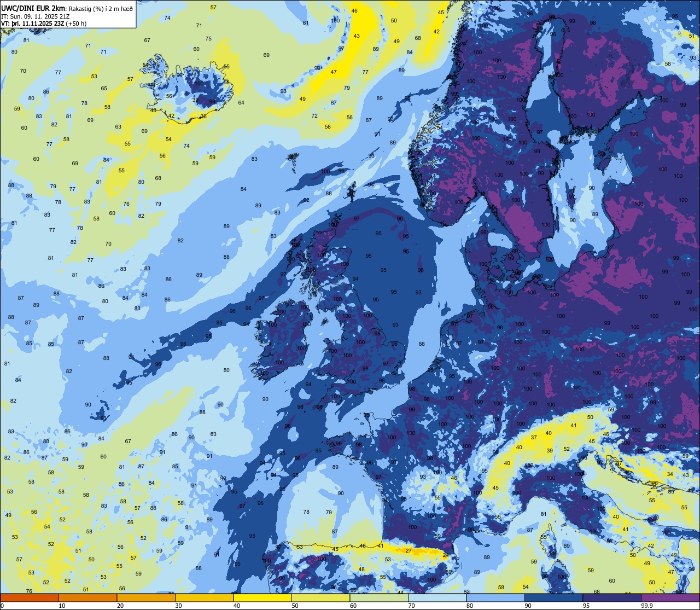The image size is (700, 610).
Task: Click the humidity value "27" in the yellow band over northeastern Spain
Action: [x=409, y=551]
